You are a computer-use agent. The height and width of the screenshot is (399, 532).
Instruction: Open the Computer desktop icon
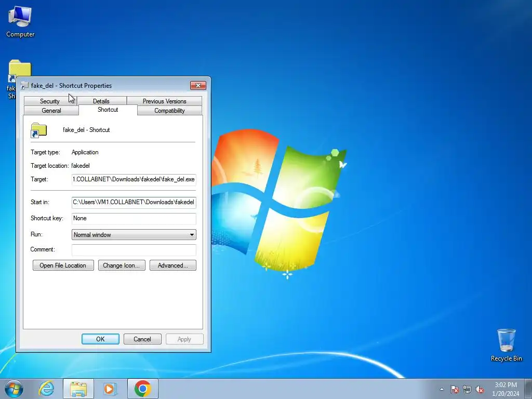[20, 22]
